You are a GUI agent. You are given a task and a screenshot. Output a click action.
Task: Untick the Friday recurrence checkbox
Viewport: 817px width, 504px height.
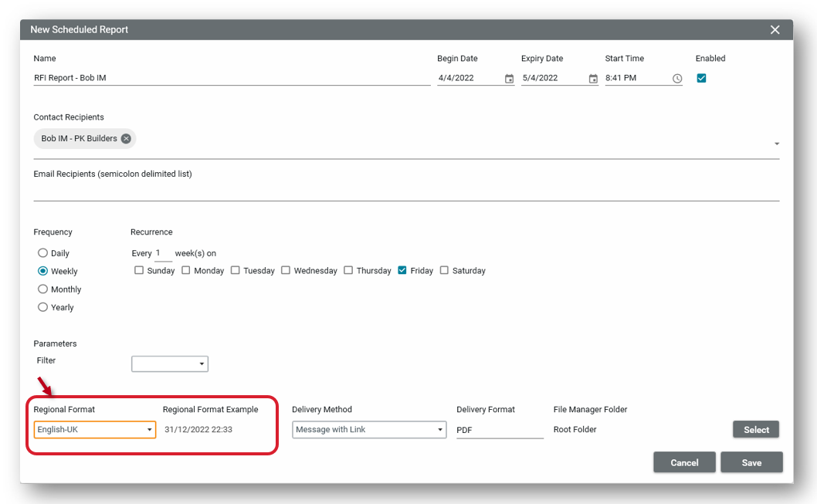[402, 271]
